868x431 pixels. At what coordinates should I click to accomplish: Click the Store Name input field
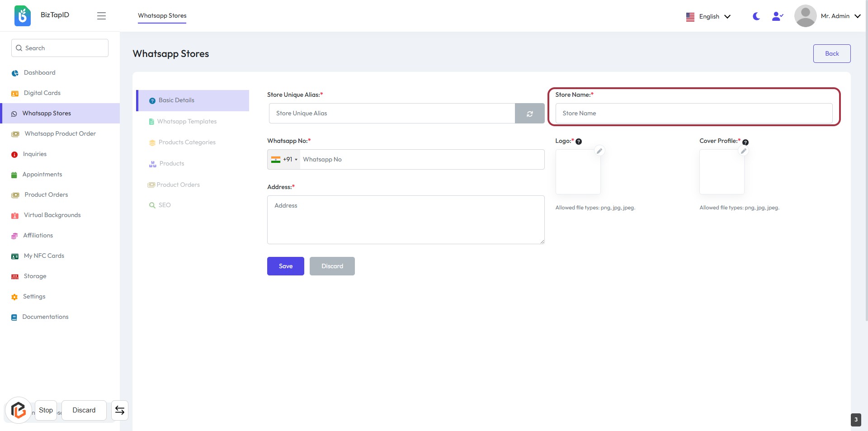[x=693, y=114]
